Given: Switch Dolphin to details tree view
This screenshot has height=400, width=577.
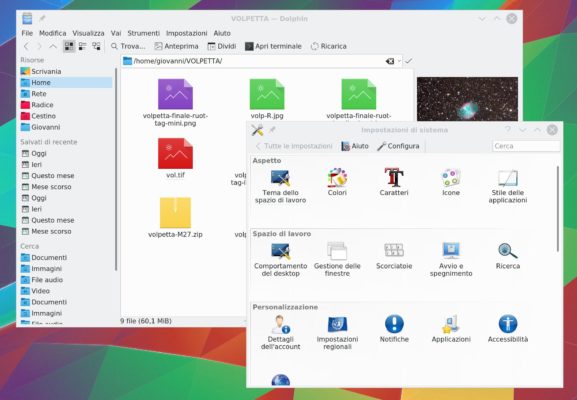Looking at the screenshot, I should (96, 46).
